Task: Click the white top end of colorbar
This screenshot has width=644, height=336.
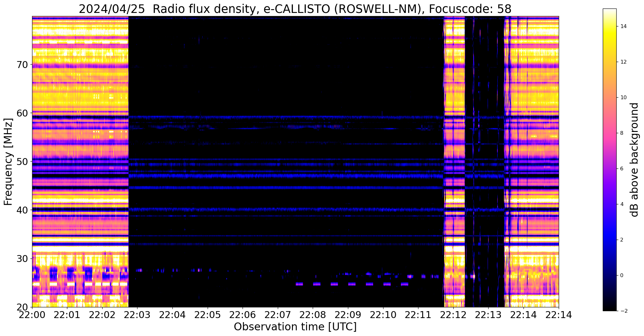Action: click(x=609, y=13)
